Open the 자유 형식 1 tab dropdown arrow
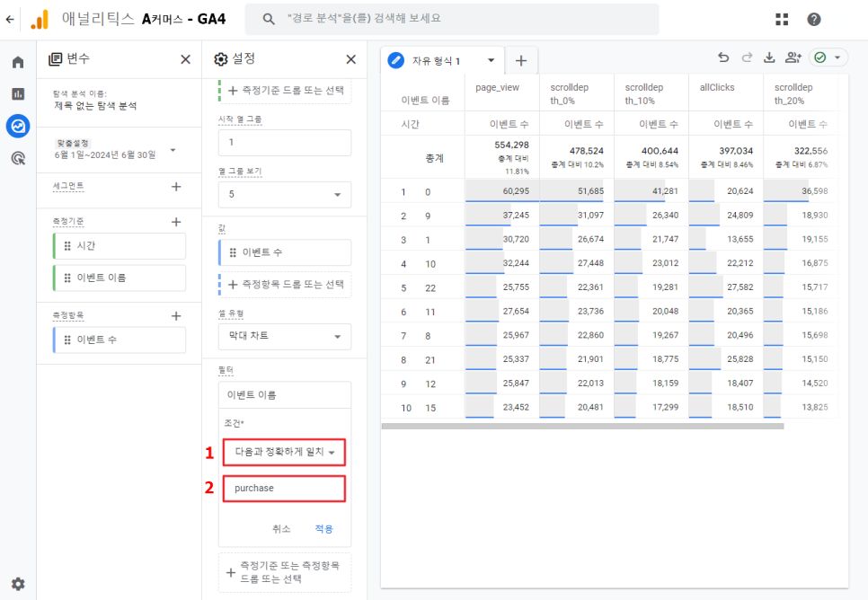This screenshot has width=868, height=600. tap(491, 60)
